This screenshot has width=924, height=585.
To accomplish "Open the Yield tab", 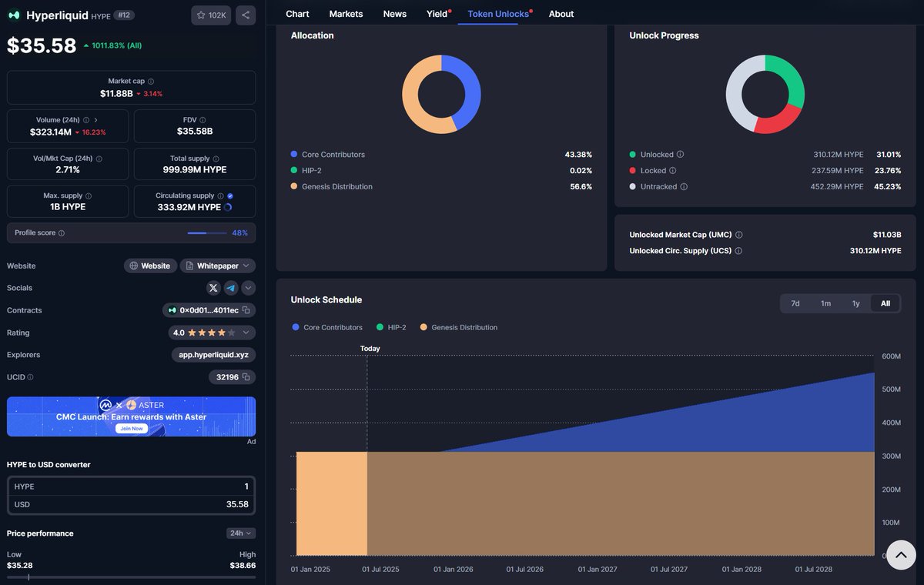I will [437, 14].
